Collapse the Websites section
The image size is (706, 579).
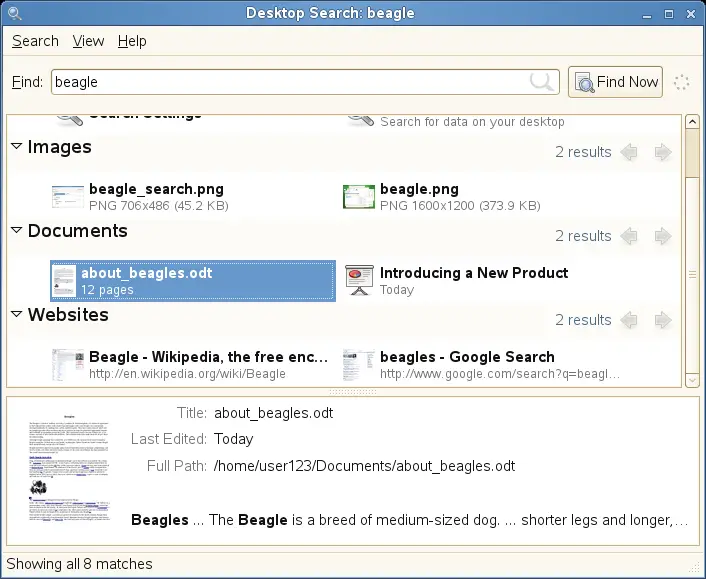pos(16,315)
